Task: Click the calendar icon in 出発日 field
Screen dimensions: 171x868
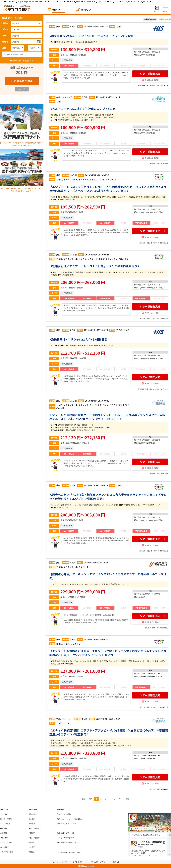Action: 39,42
